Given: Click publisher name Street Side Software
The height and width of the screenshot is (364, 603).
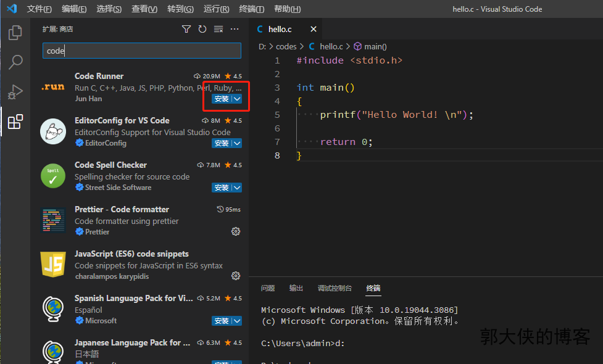Looking at the screenshot, I should click(x=118, y=188).
